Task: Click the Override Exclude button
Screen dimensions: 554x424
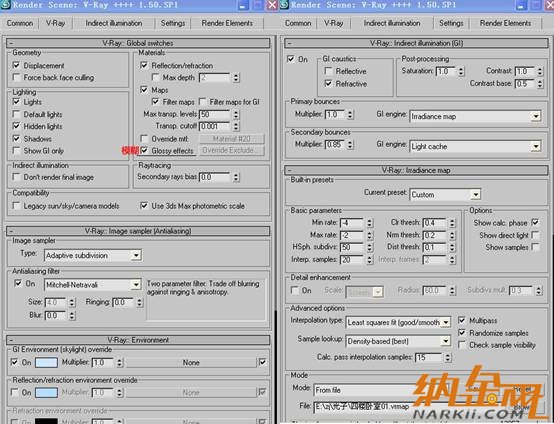Action: (x=232, y=150)
